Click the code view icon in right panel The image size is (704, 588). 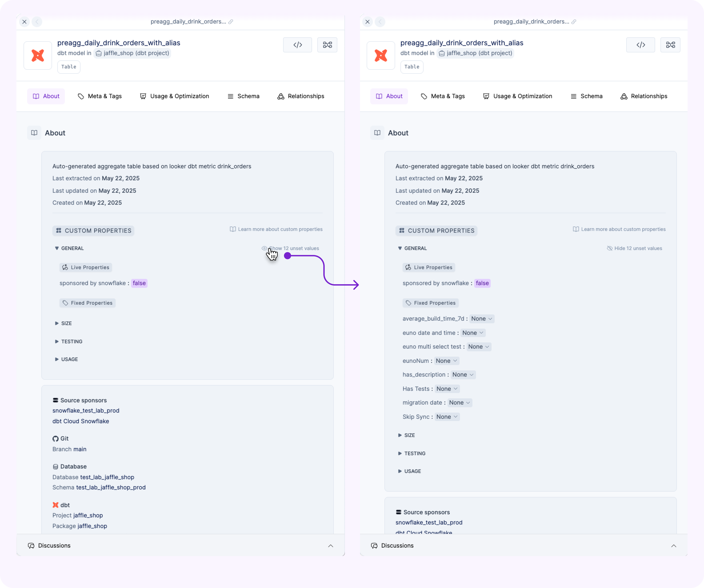click(640, 45)
